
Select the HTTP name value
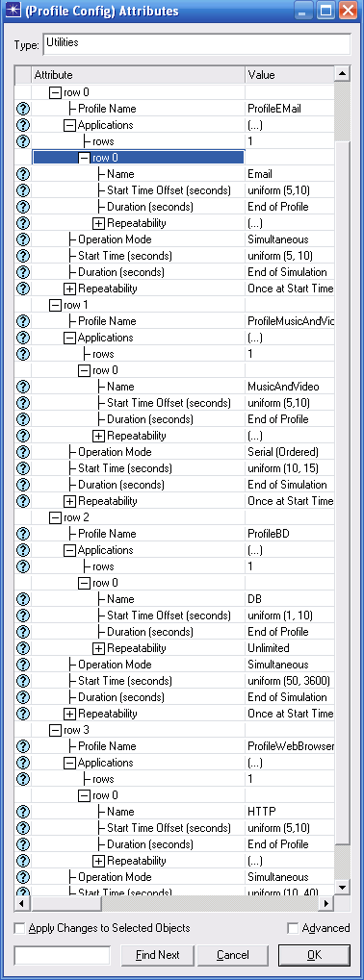[x=290, y=812]
